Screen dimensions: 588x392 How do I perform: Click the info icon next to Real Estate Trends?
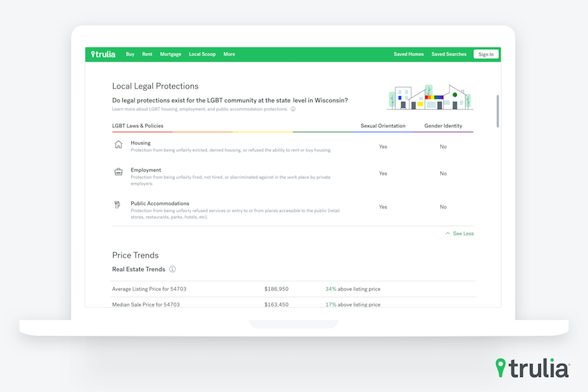[x=172, y=269]
